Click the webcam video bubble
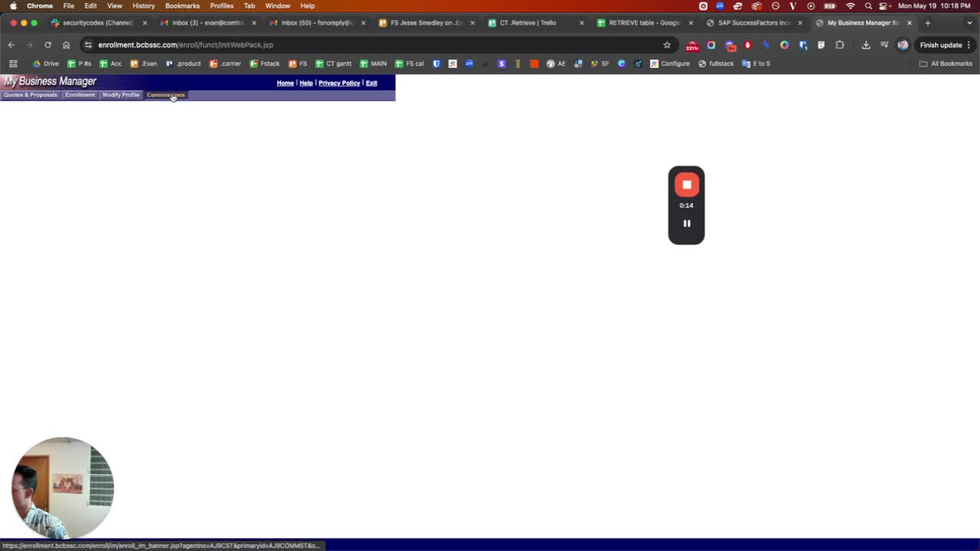Screen dimensions: 980x551 pyautogui.click(x=63, y=487)
